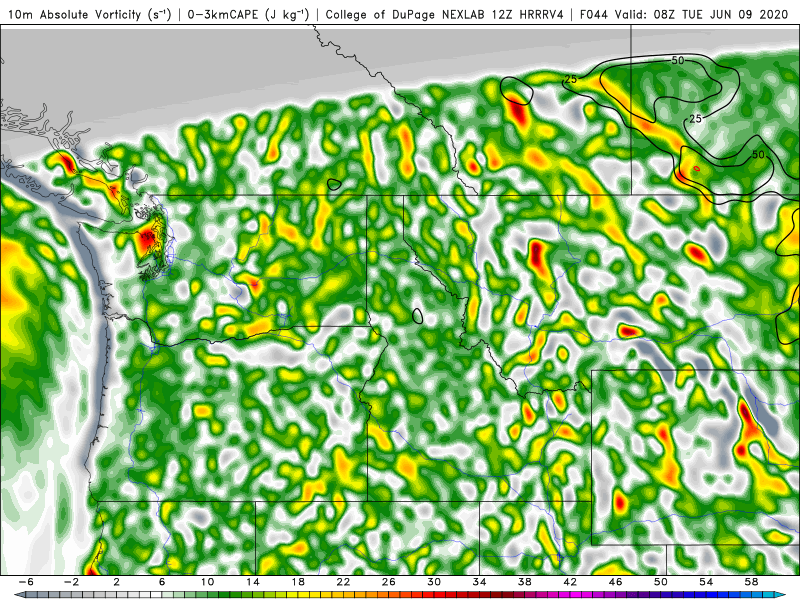
Task: Click the colorbar tick label "18"
Action: point(298,582)
